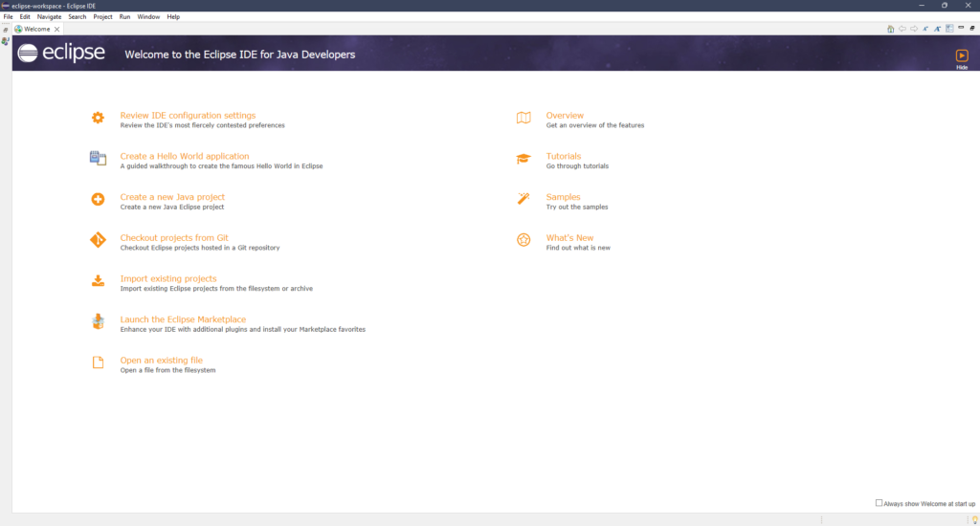980x526 pixels.
Task: Click the gear icon for IDE configuration settings
Action: pos(99,118)
